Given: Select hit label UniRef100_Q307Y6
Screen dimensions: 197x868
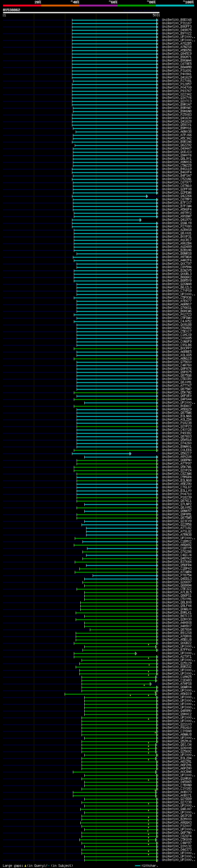Looking at the screenshot, I should [177, 98].
